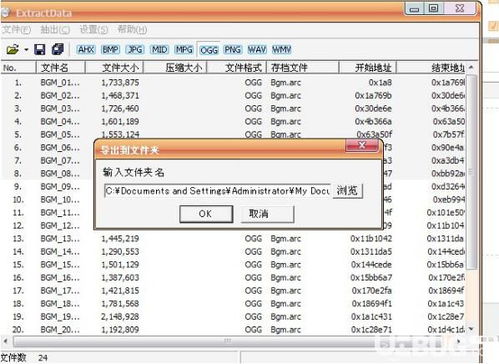Select the BGM_02 file row

233,96
